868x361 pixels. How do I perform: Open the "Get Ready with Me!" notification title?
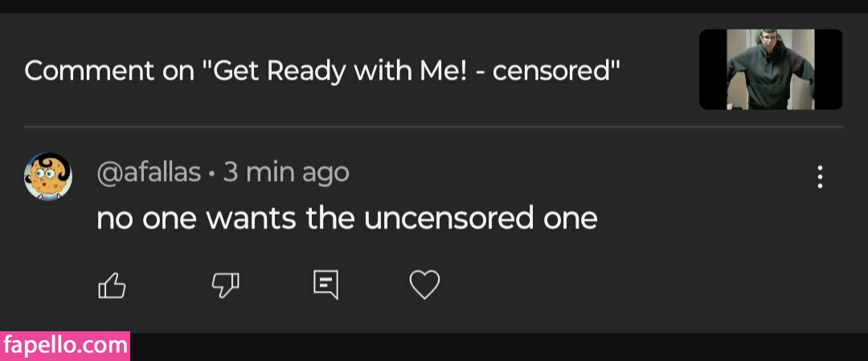click(x=321, y=71)
